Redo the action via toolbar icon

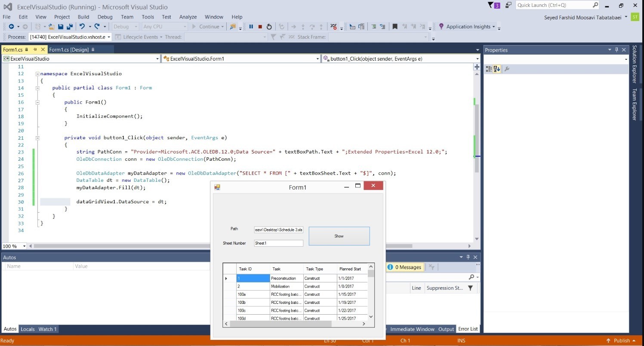97,27
